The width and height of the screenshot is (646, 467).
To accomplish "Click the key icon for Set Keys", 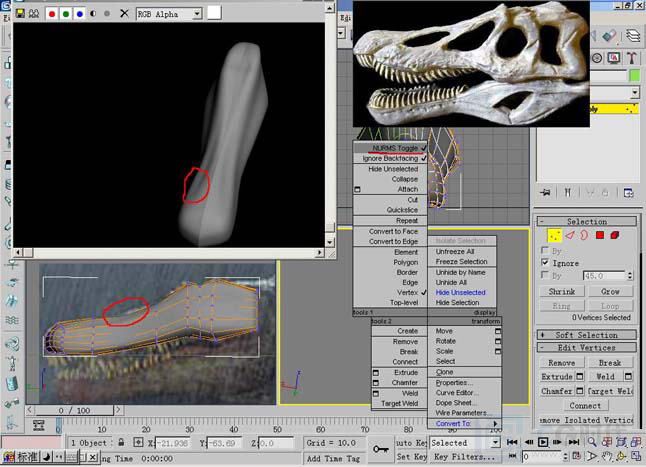I will click(x=381, y=449).
